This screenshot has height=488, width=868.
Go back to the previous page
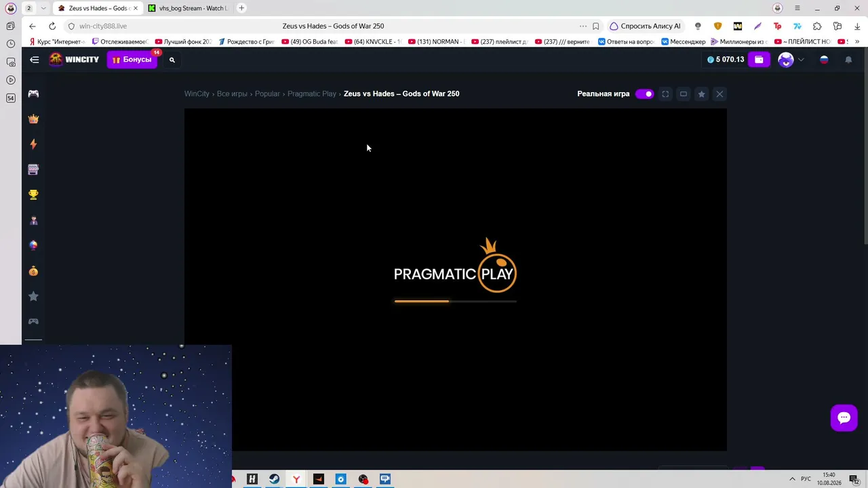[33, 26]
